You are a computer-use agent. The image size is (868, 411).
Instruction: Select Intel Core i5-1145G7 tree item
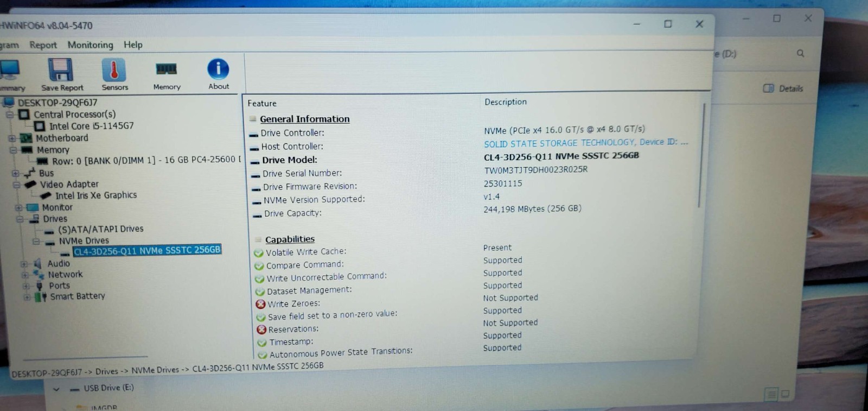(x=91, y=126)
